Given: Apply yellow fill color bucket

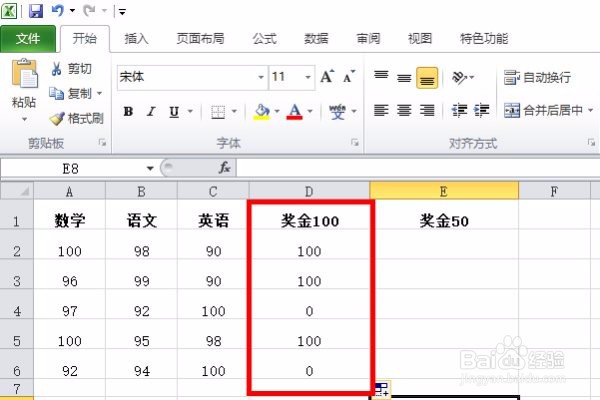Looking at the screenshot, I should (262, 111).
